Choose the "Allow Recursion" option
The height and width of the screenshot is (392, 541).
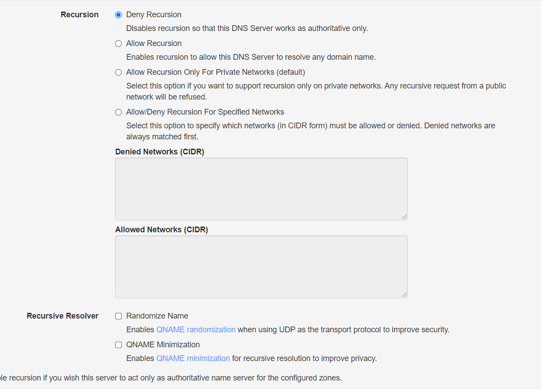pos(118,43)
